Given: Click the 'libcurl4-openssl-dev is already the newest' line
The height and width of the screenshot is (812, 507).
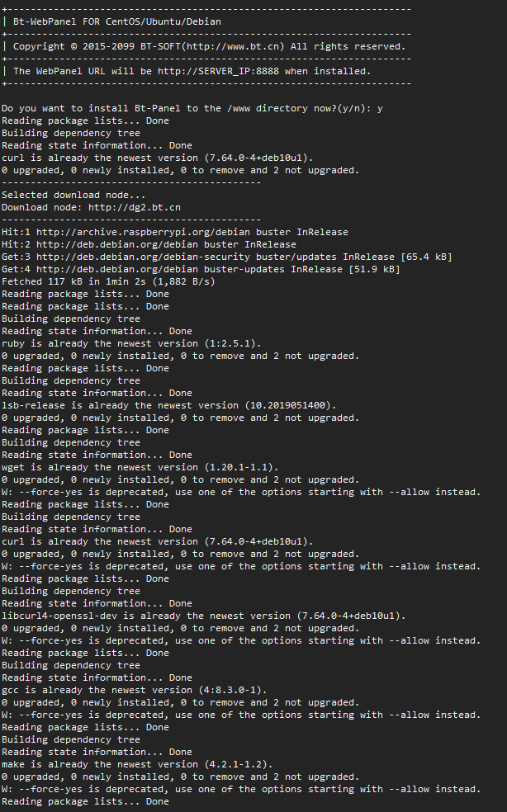Looking at the screenshot, I should [204, 616].
